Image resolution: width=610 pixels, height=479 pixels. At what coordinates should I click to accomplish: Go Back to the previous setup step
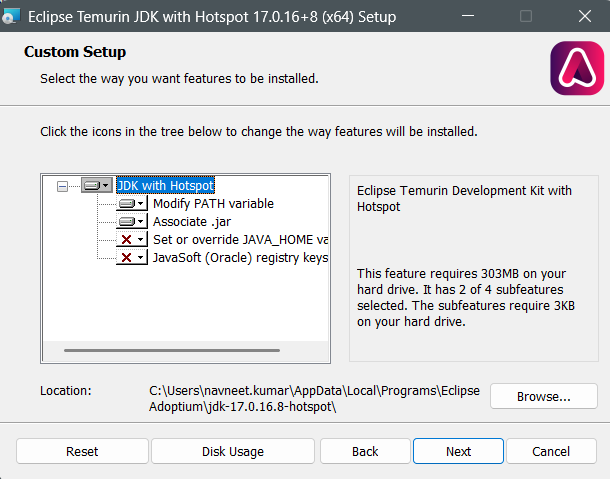365,451
